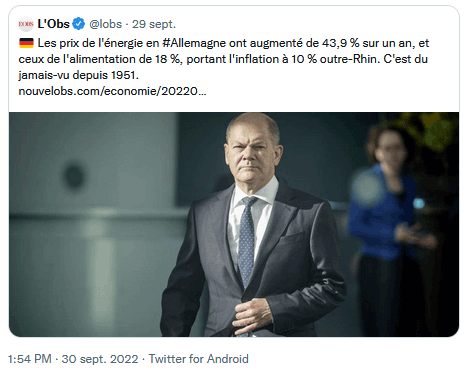This screenshot has height=375, width=467.
Task: Click the German flag emoji
Action: [x=26, y=43]
